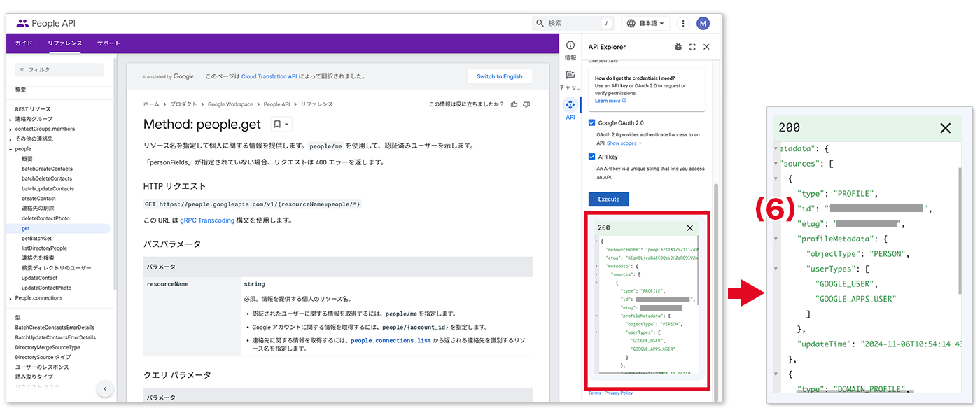980x415 pixels.
Task: Open the bookmark dropdown arrow
Action: click(287, 125)
